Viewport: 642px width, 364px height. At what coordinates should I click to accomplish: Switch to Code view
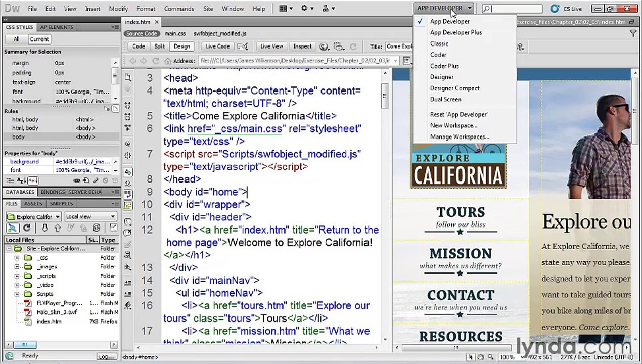point(139,47)
